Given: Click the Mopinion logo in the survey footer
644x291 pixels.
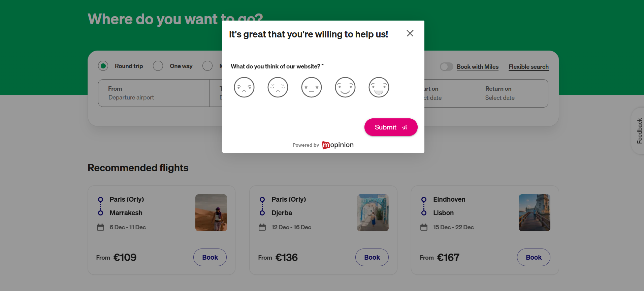Looking at the screenshot, I should [337, 145].
